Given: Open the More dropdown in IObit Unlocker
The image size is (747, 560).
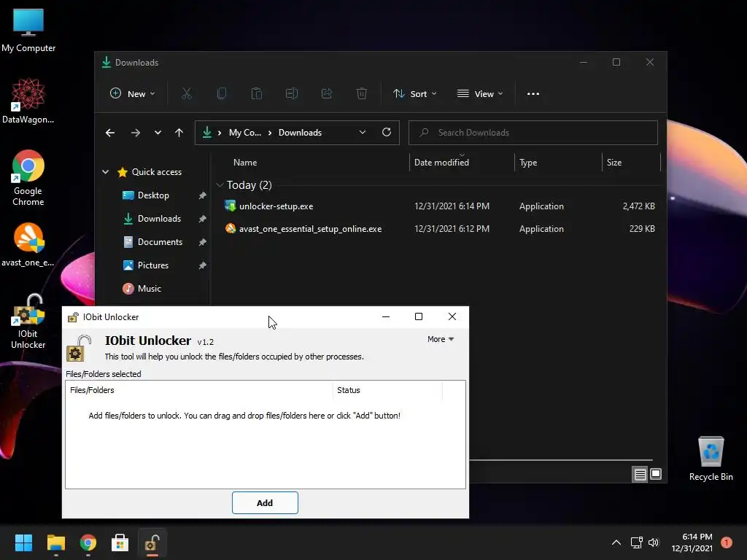Looking at the screenshot, I should [x=440, y=339].
